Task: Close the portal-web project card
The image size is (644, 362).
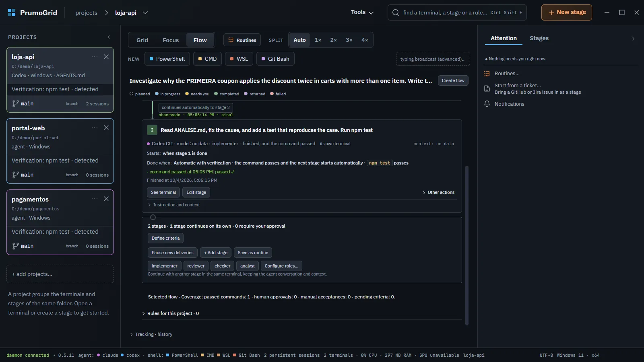Action: click(x=106, y=128)
